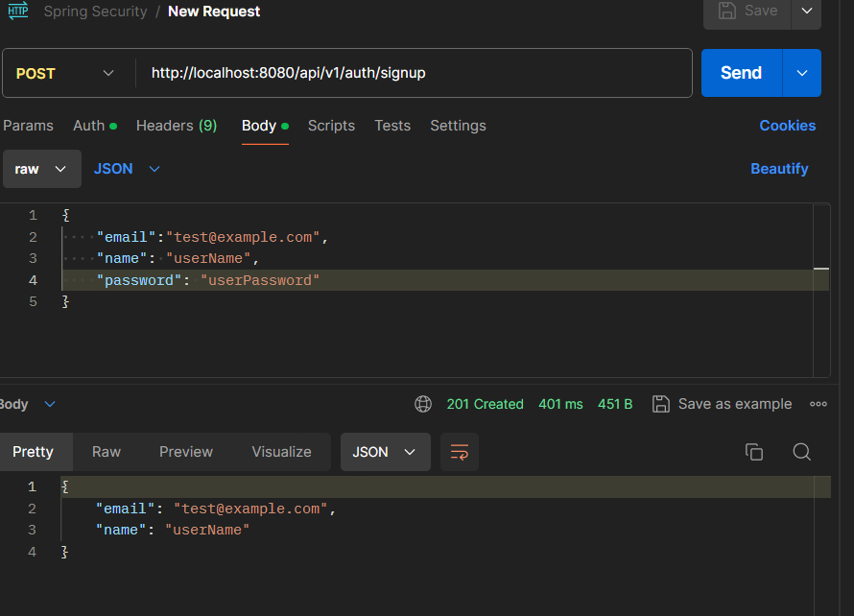
Task: Open the raw body type dropdown
Action: click(x=42, y=169)
